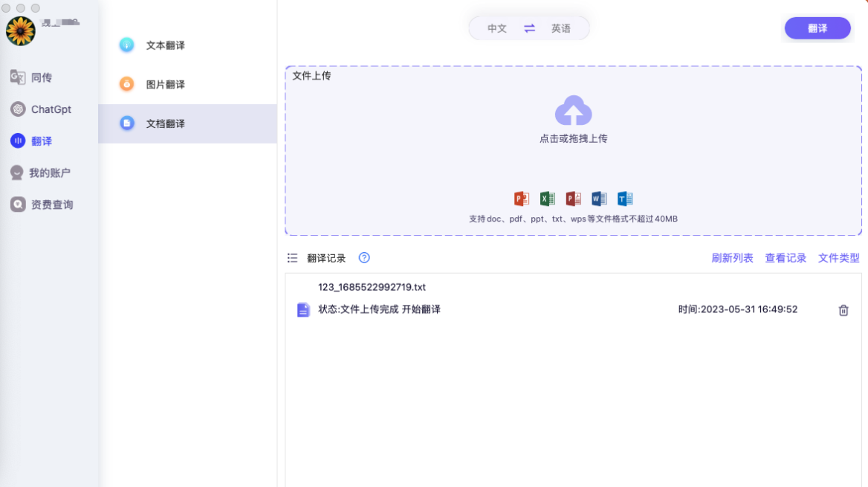Click the Excel file format icon
Viewport: 868px width, 487px height.
pyautogui.click(x=548, y=198)
